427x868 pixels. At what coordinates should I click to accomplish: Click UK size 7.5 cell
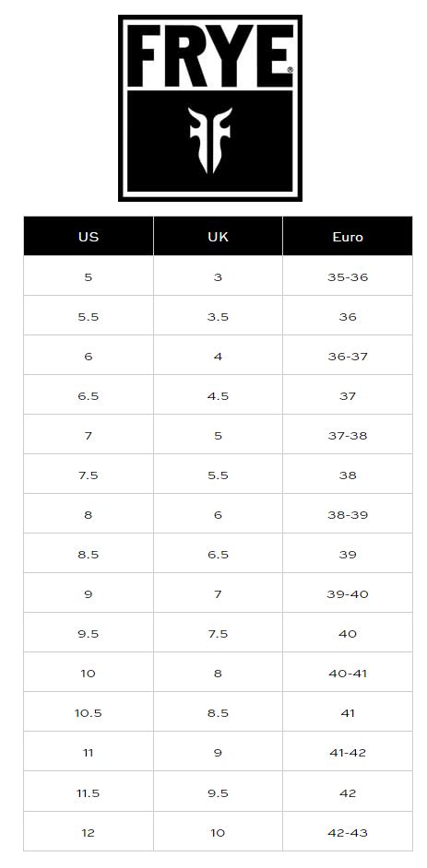tap(219, 633)
